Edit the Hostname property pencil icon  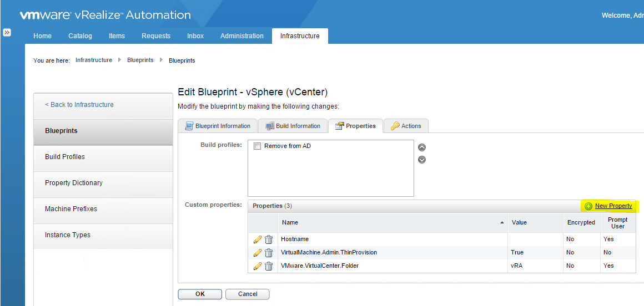258,239
